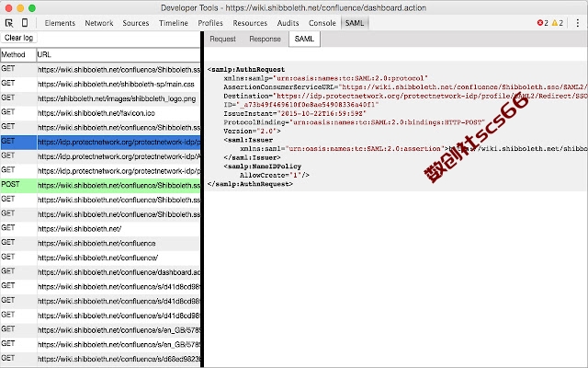Show the Response sub-tab
Viewport: 588px width, 368px height.
coord(266,39)
